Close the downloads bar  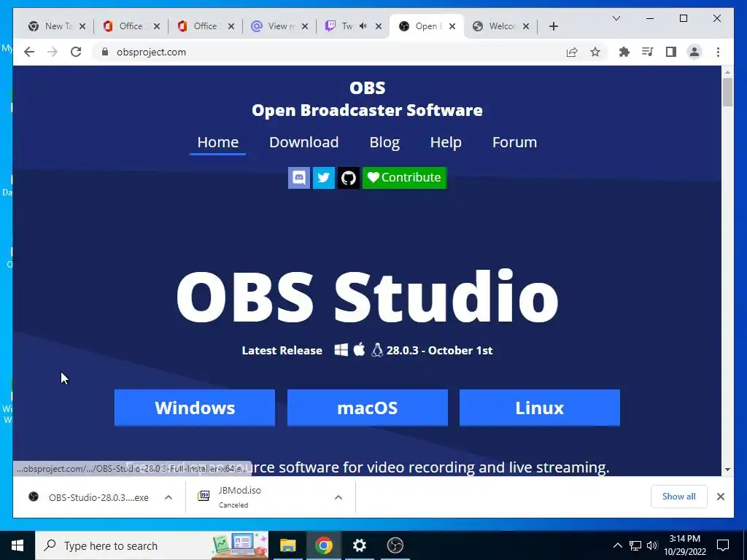[x=720, y=497]
